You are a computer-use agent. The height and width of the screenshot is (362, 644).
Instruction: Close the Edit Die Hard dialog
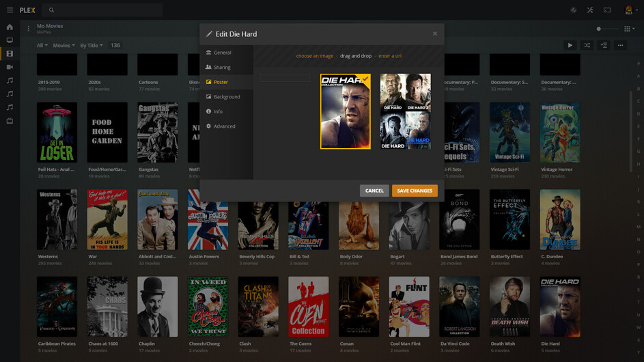click(x=435, y=33)
